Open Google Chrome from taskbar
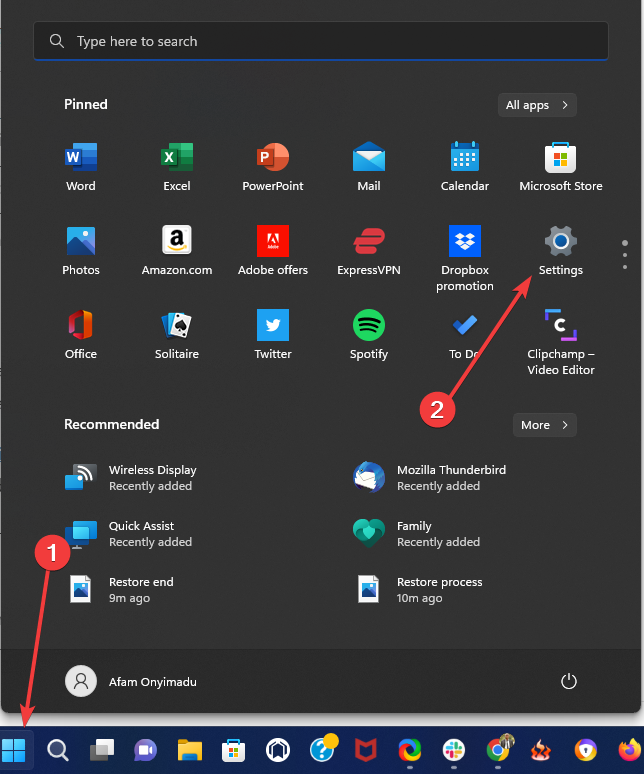 tap(498, 750)
